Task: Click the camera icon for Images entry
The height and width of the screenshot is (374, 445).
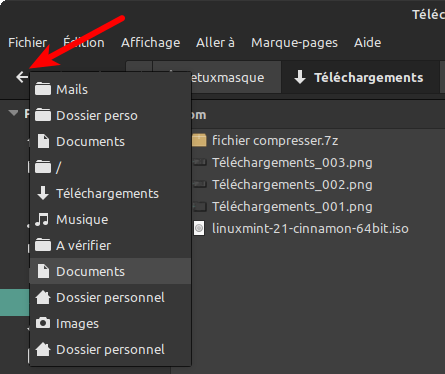Action: coord(43,323)
